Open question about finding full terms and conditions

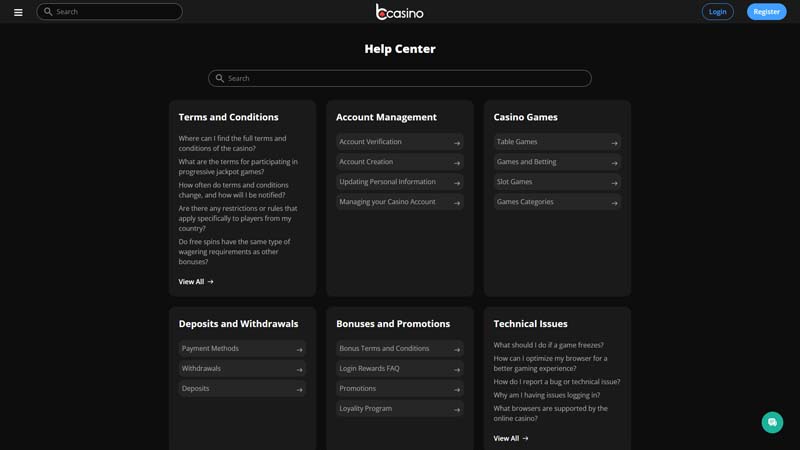(x=232, y=143)
